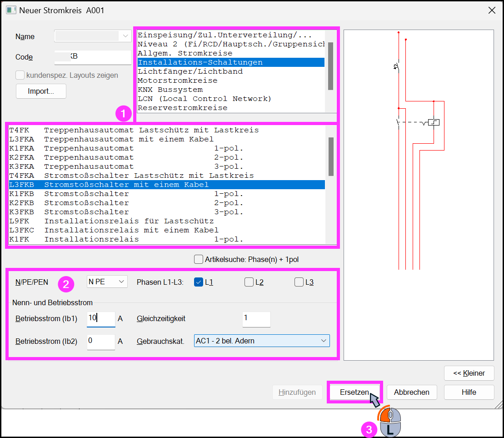Enable the L2 phase checkbox

249,282
